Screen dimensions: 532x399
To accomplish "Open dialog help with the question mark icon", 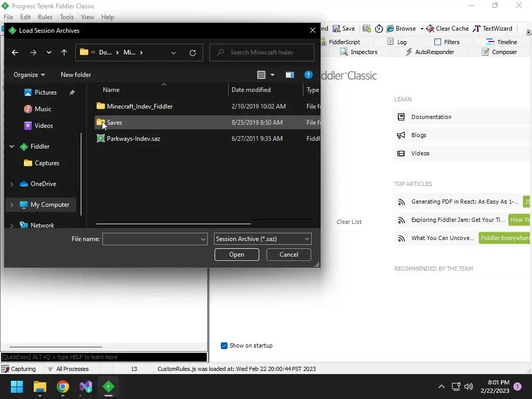I will pyautogui.click(x=308, y=75).
